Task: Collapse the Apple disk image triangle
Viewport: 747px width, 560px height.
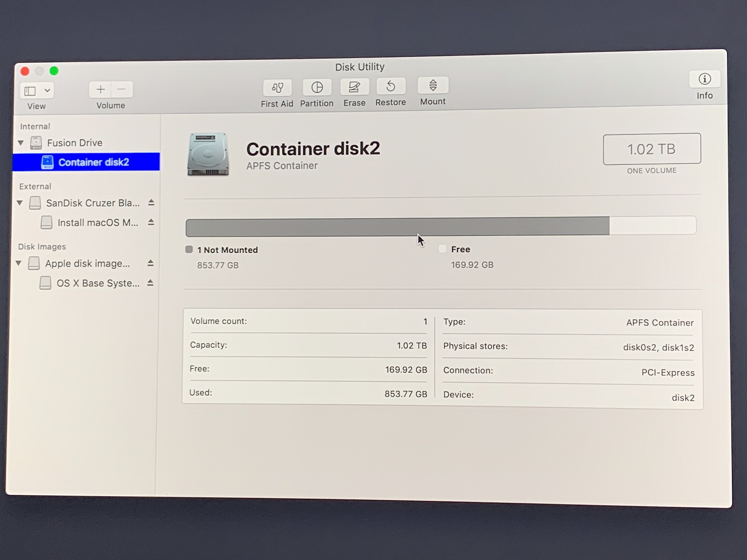Action: pos(19,263)
